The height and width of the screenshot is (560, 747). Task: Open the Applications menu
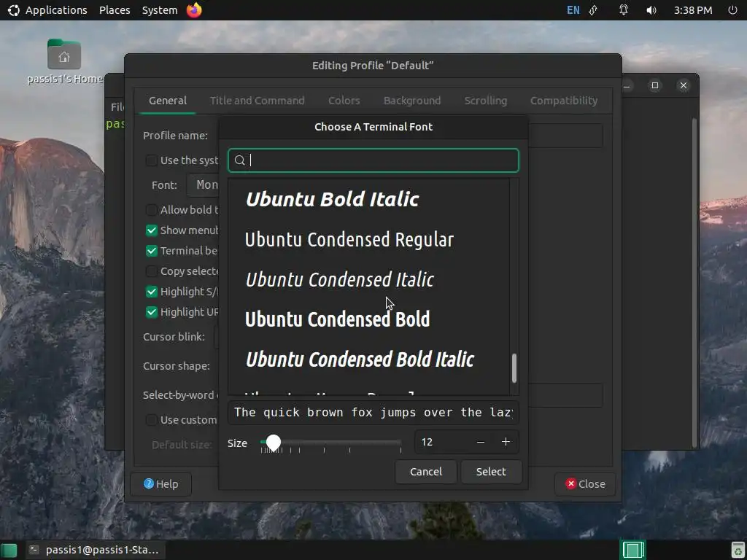[56, 10]
